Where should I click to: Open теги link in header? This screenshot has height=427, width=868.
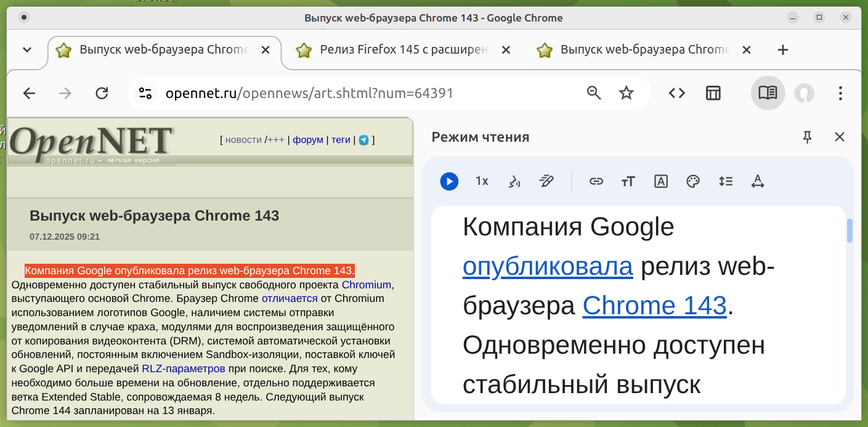click(x=341, y=140)
